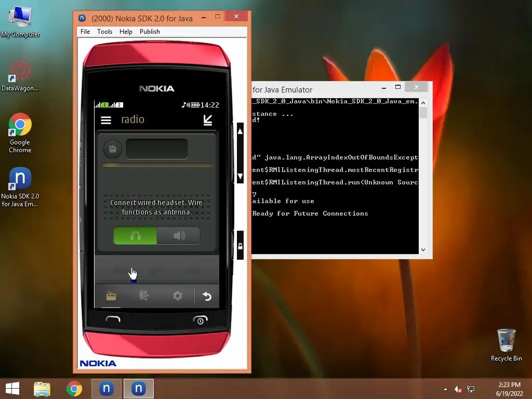Click the network tray icon
The image size is (532, 399).
click(471, 389)
